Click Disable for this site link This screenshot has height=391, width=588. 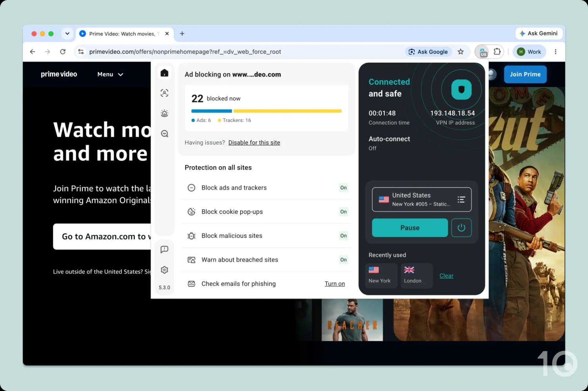pos(254,143)
